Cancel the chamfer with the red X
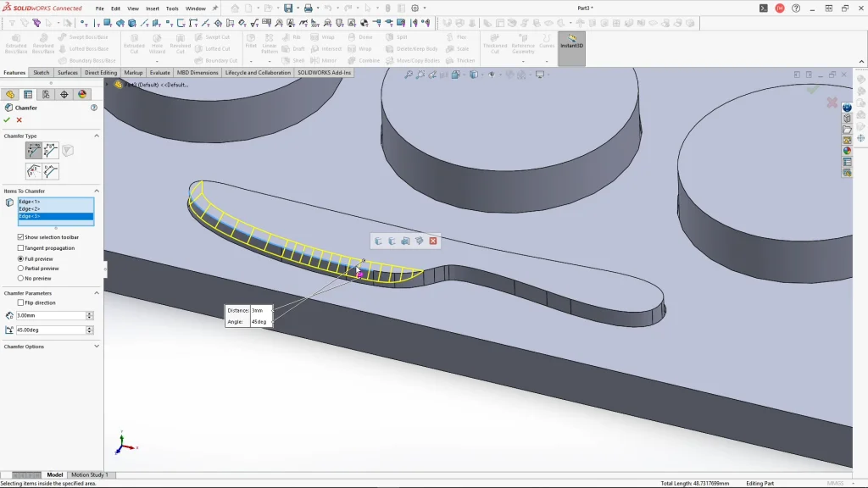The width and height of the screenshot is (868, 488). [19, 119]
